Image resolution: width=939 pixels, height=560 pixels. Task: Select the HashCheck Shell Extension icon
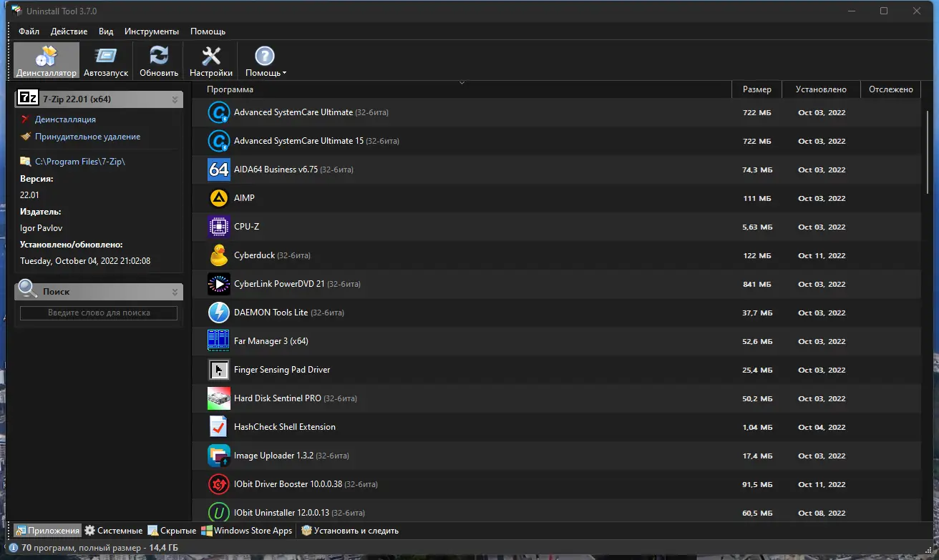point(218,427)
